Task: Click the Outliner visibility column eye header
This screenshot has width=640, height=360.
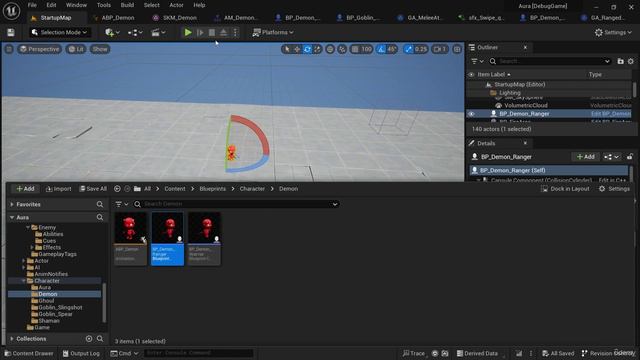Action: click(471, 75)
